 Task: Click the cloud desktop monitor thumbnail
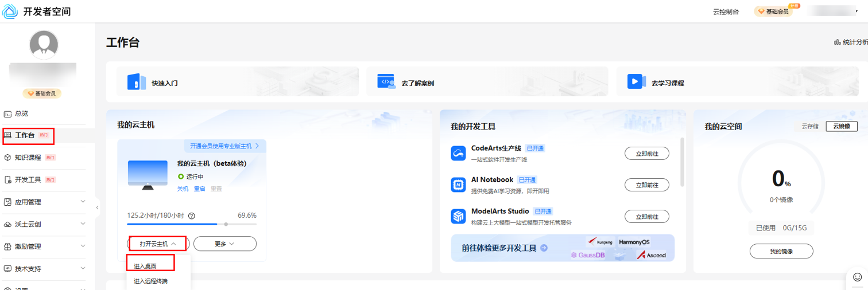[x=148, y=175]
